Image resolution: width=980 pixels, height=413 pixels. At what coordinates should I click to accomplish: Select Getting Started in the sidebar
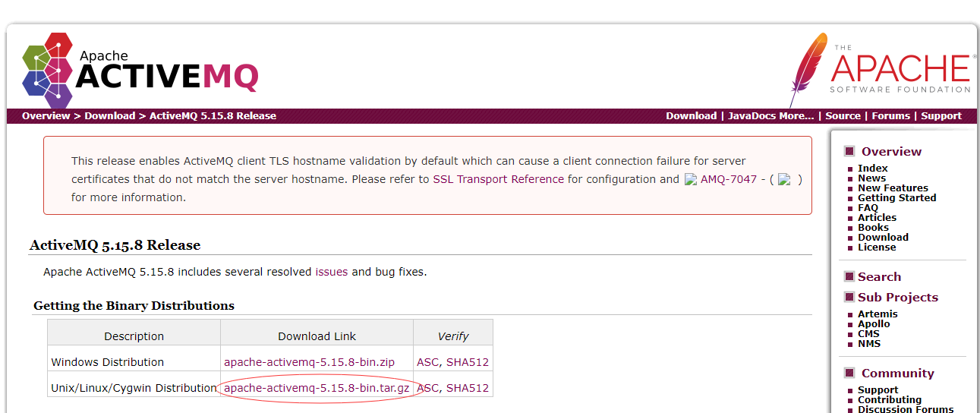(x=896, y=198)
